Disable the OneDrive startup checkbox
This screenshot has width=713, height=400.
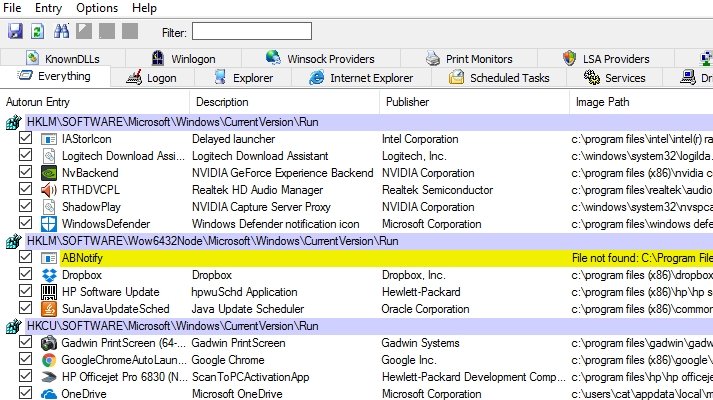(x=25, y=393)
